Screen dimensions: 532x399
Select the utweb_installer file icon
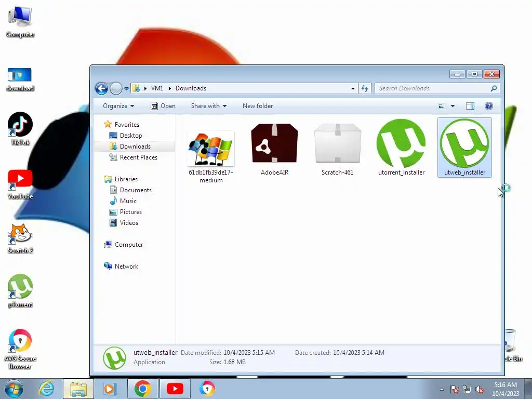click(x=464, y=143)
